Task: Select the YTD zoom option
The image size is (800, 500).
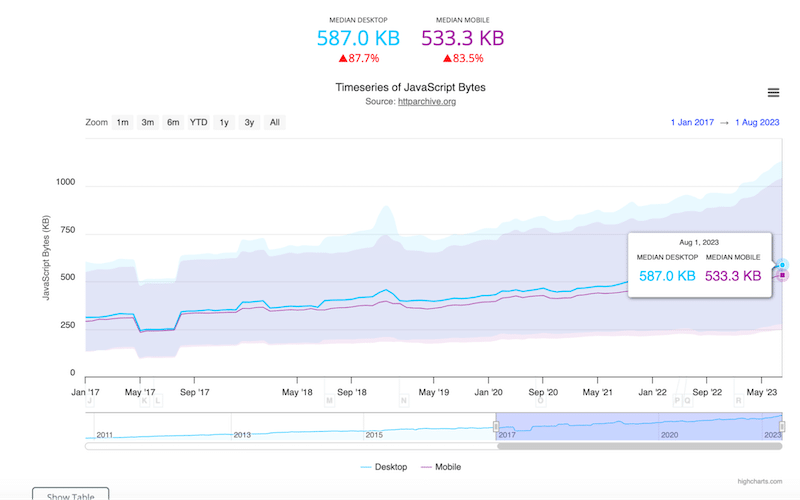Action: 199,123
